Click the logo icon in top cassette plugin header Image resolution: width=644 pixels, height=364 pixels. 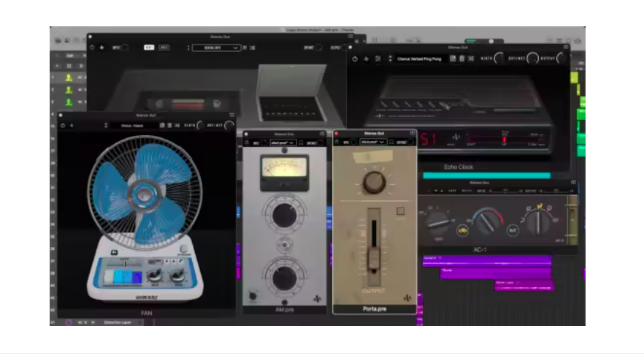tap(102, 48)
